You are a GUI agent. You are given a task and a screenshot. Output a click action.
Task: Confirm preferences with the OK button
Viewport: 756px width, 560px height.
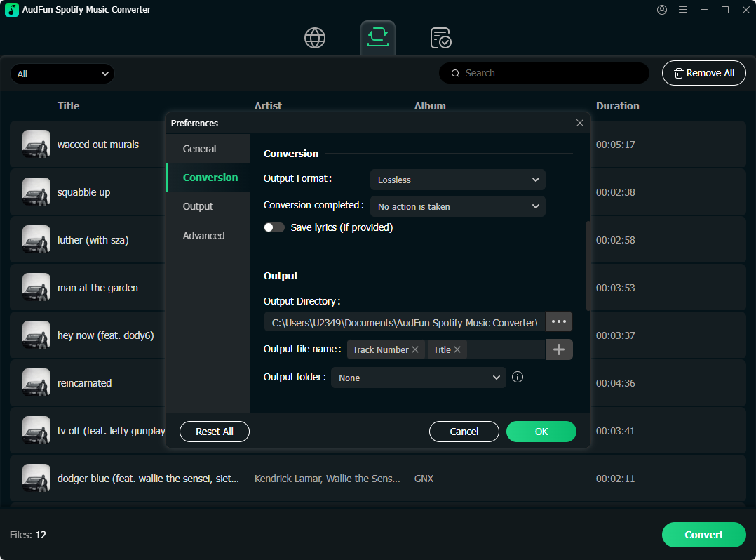click(x=541, y=432)
